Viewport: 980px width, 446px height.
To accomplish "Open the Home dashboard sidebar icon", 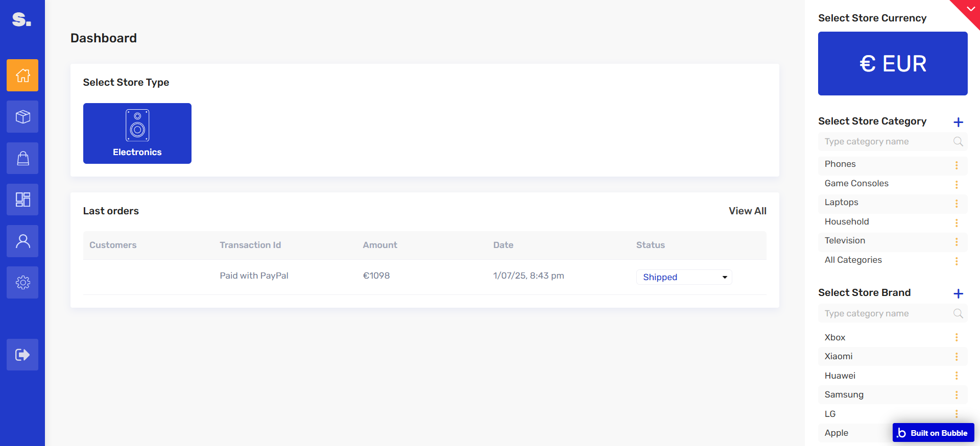I will coord(22,76).
